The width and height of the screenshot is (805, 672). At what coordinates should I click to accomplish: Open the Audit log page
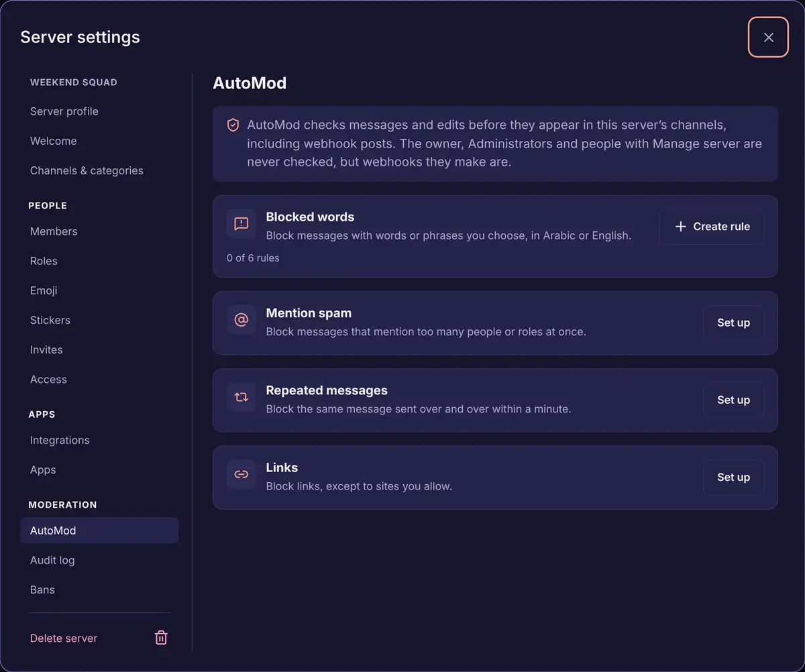point(99,560)
